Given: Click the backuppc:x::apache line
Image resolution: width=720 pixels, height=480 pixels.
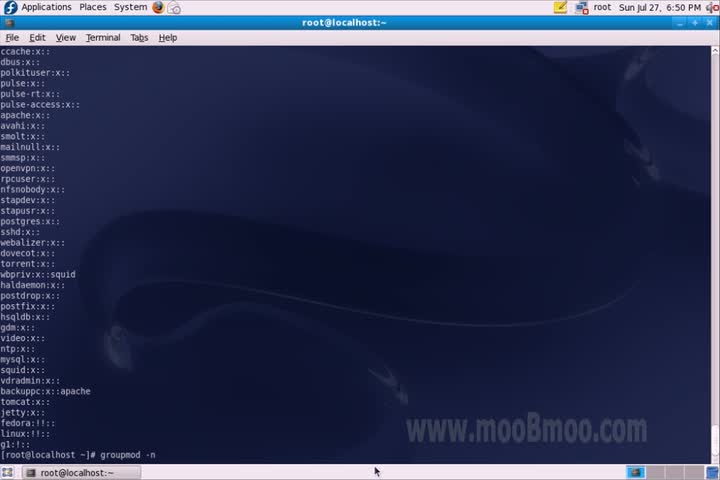Looking at the screenshot, I should (x=45, y=391).
